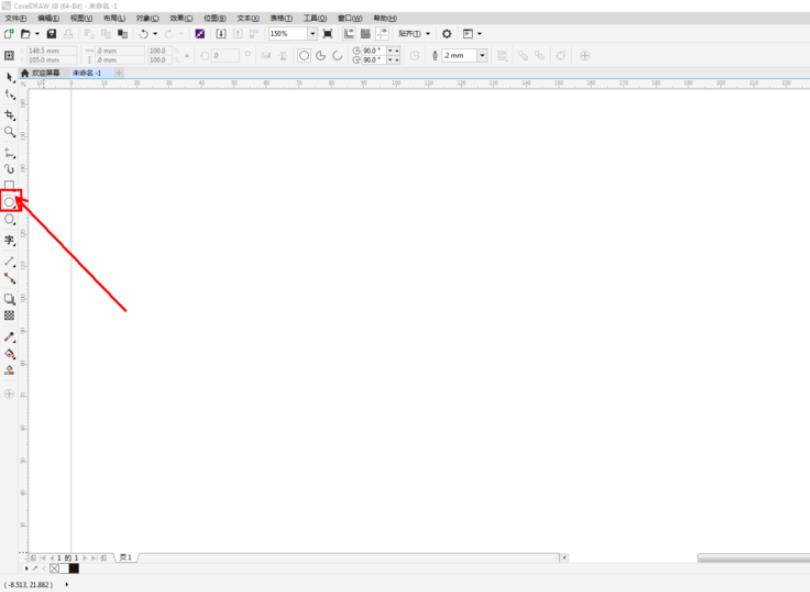Viewport: 810px width, 592px height.
Task: Expand document palette flyout arrow
Action: pyautogui.click(x=26, y=568)
